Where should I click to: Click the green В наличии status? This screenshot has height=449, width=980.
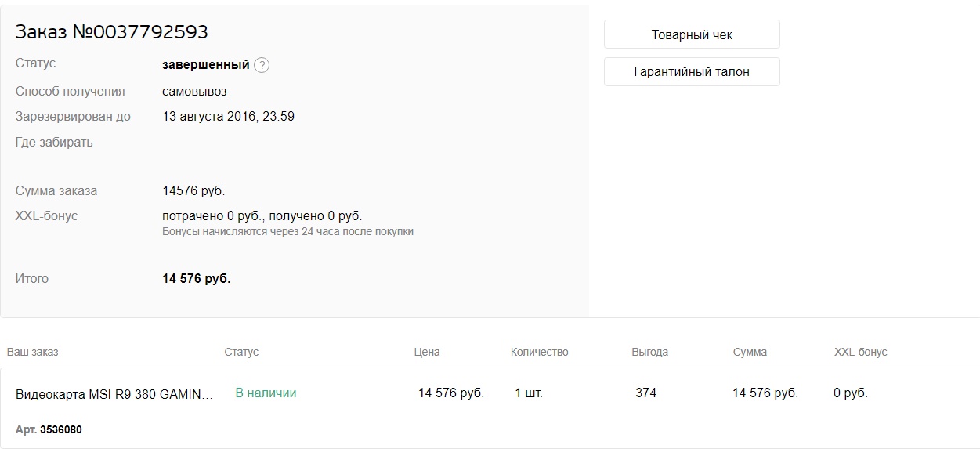pos(266,393)
